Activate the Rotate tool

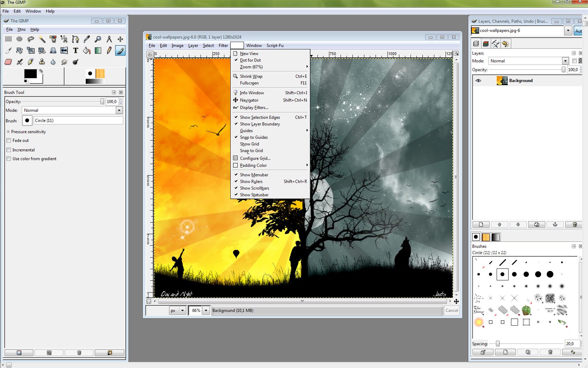pos(20,50)
